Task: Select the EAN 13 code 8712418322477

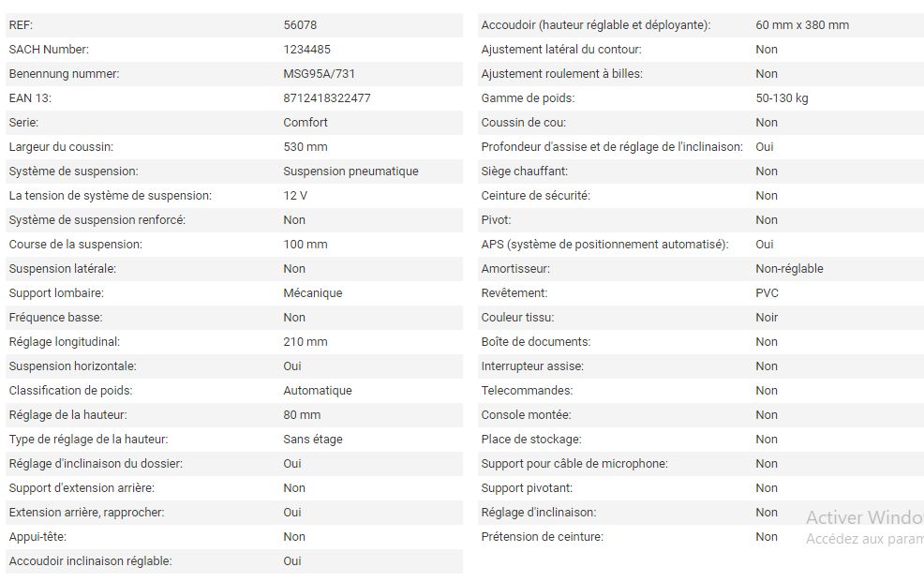Action: click(x=326, y=98)
